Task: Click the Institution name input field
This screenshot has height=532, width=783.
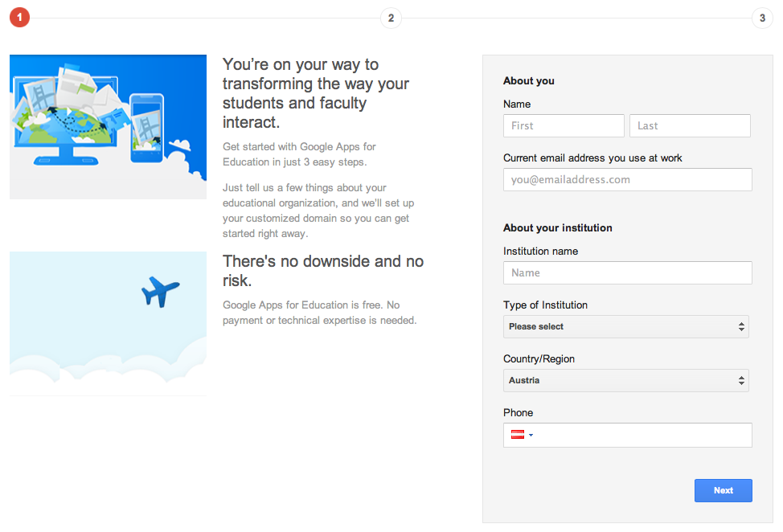Action: [628, 273]
